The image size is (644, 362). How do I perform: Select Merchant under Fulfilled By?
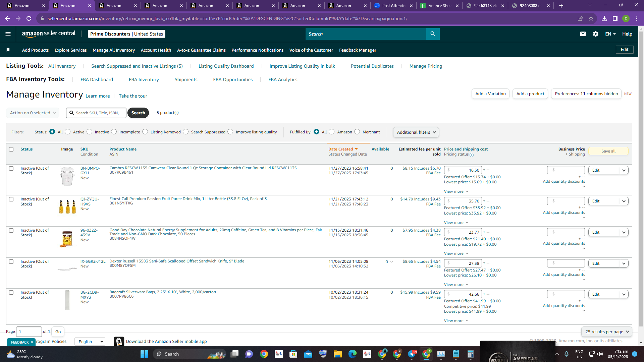357,132
